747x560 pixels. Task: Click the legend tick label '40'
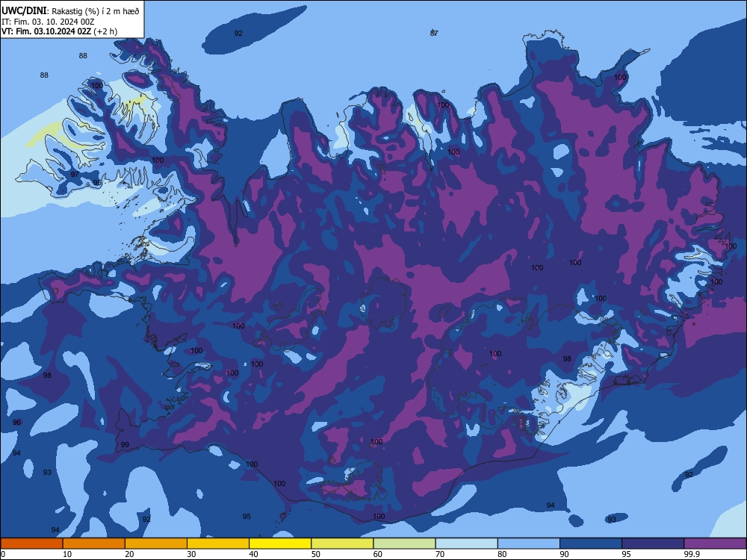pyautogui.click(x=254, y=554)
